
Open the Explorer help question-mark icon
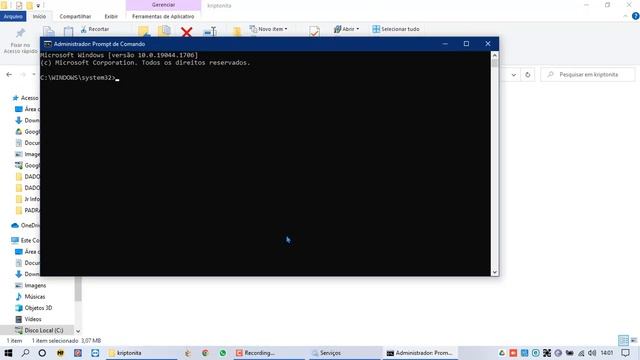pyautogui.click(x=635, y=16)
